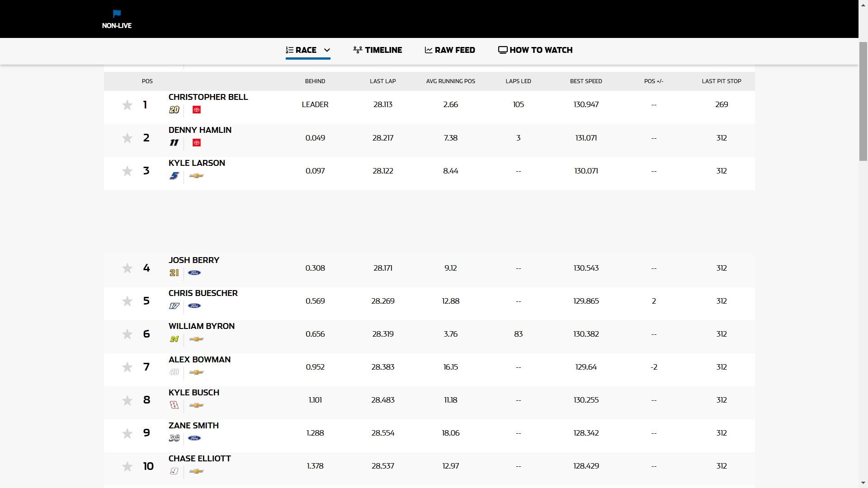Open Chase Elliott driver name
This screenshot has width=868, height=488.
(200, 459)
